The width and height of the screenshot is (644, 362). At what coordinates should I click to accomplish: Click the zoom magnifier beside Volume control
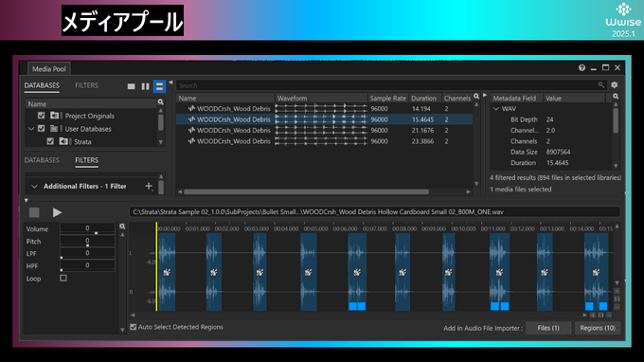(x=122, y=226)
